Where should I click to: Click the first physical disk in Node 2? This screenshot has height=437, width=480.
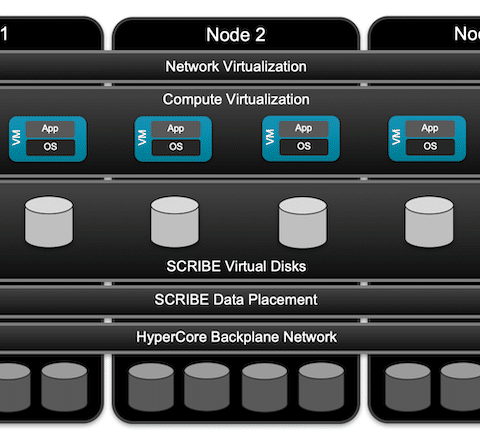(x=151, y=387)
